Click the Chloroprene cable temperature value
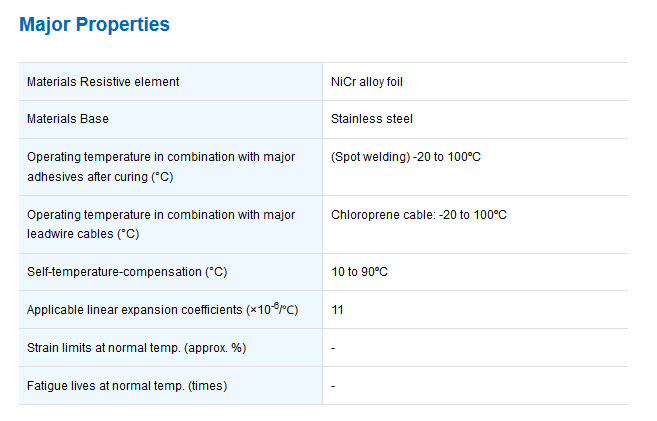Screen dimensions: 657x421 pyautogui.click(x=419, y=214)
